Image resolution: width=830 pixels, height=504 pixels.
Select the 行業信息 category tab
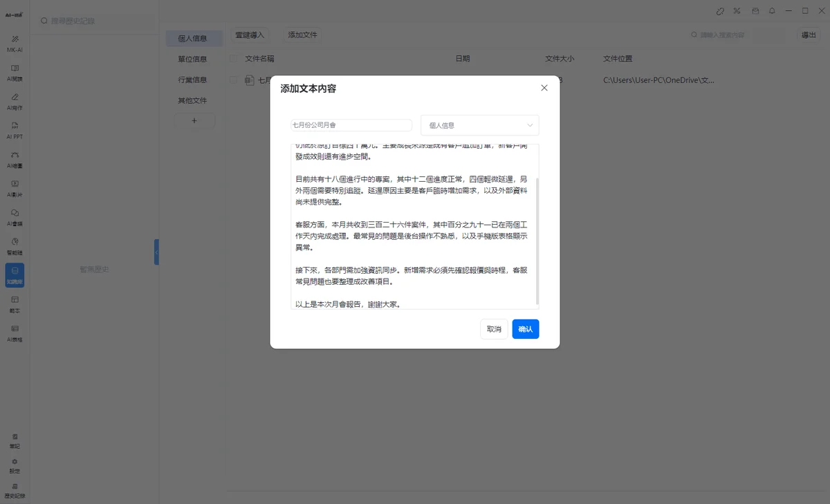click(x=192, y=80)
